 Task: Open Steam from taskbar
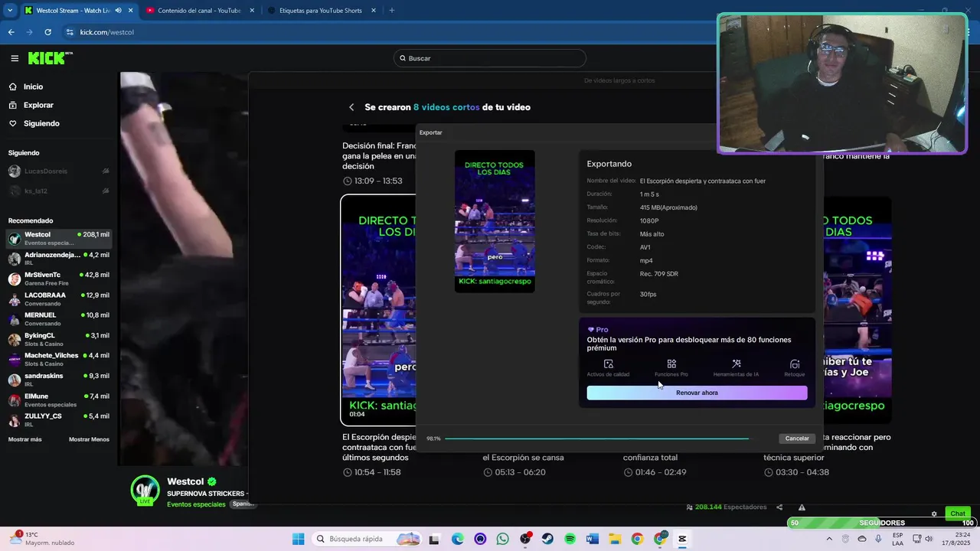click(547, 539)
